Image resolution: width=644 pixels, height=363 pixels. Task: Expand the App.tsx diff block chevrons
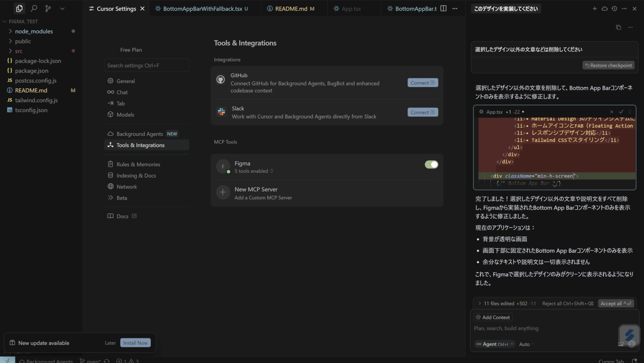630,112
